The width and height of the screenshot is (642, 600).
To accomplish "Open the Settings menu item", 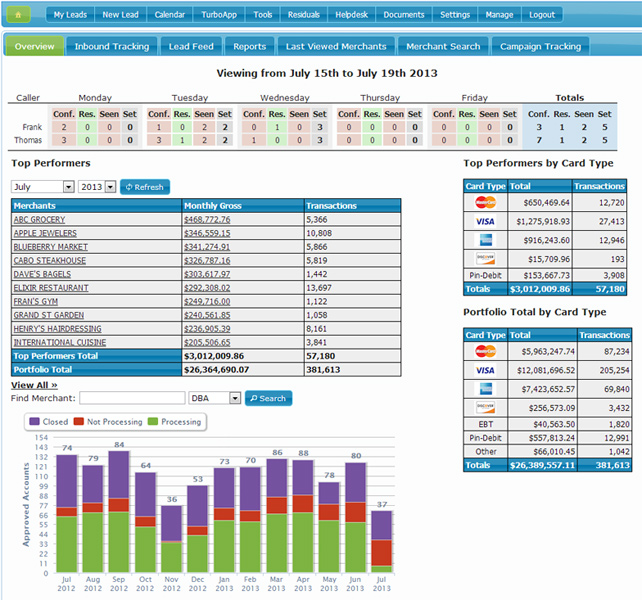I will 455,15.
